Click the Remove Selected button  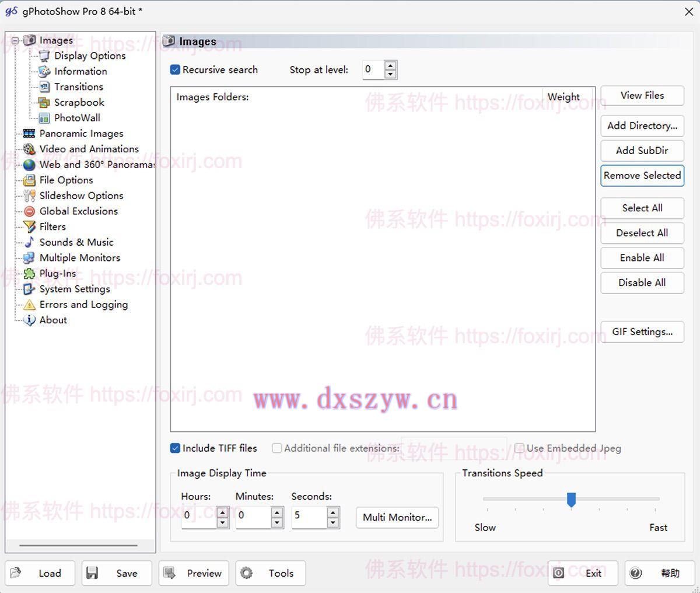[642, 176]
